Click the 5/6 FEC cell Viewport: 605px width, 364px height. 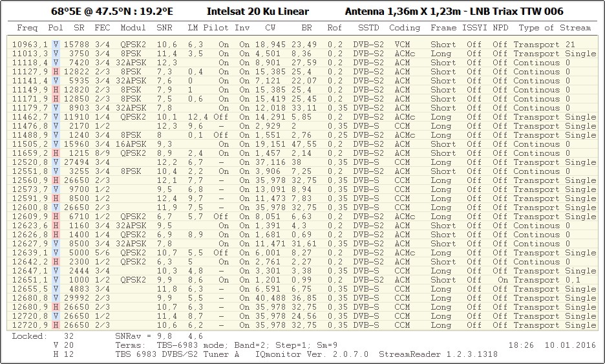point(102,253)
